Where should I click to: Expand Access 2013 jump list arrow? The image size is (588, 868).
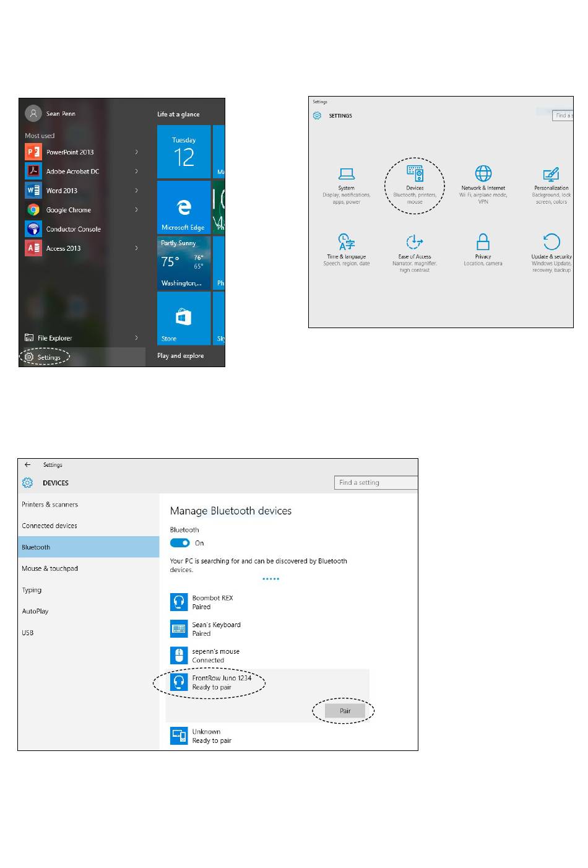(136, 248)
